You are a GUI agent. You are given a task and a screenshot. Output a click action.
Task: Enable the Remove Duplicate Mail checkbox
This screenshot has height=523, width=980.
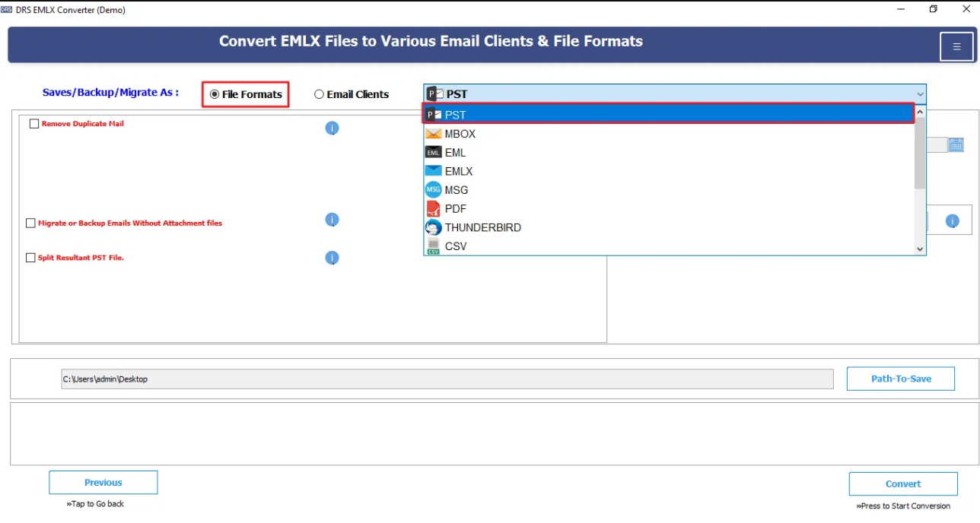pyautogui.click(x=34, y=123)
